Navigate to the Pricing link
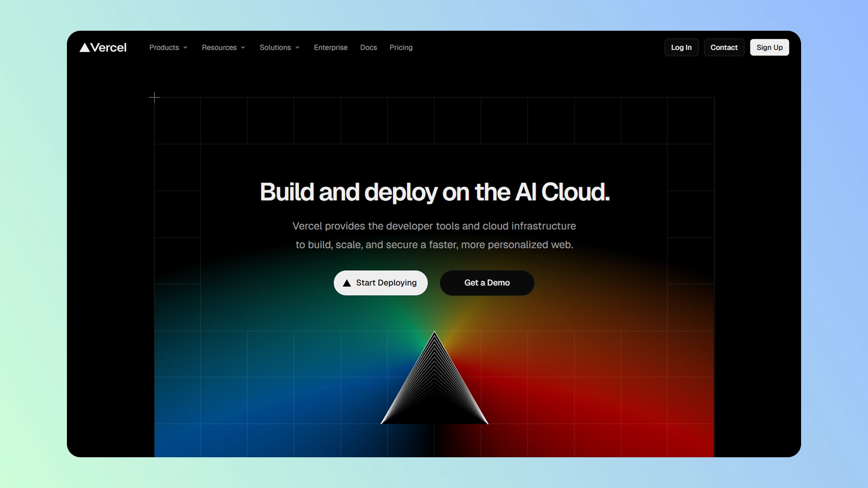Image resolution: width=868 pixels, height=488 pixels. pos(401,47)
